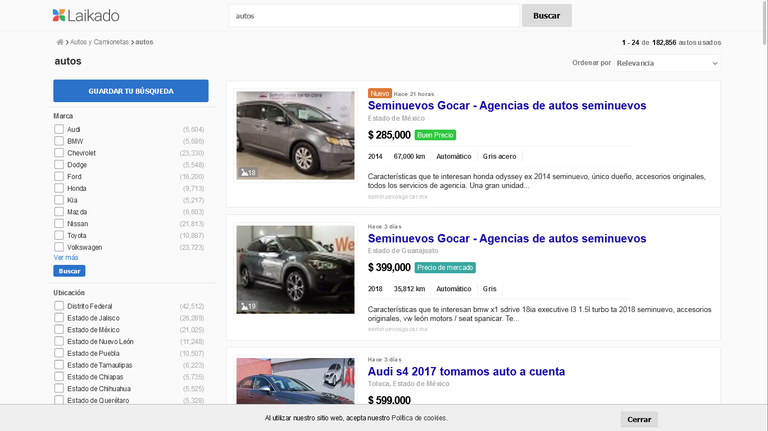Image resolution: width=768 pixels, height=431 pixels.
Task: Select the Nissan brand checkbox
Action: (59, 223)
